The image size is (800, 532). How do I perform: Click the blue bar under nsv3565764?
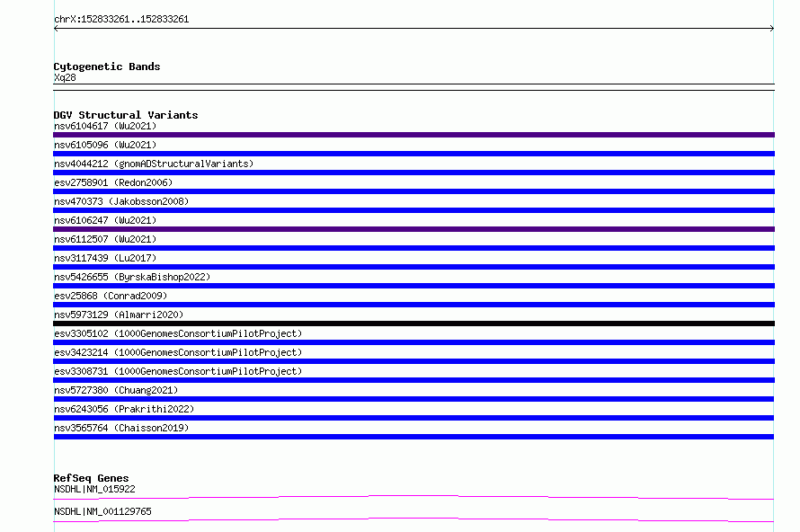click(x=413, y=437)
